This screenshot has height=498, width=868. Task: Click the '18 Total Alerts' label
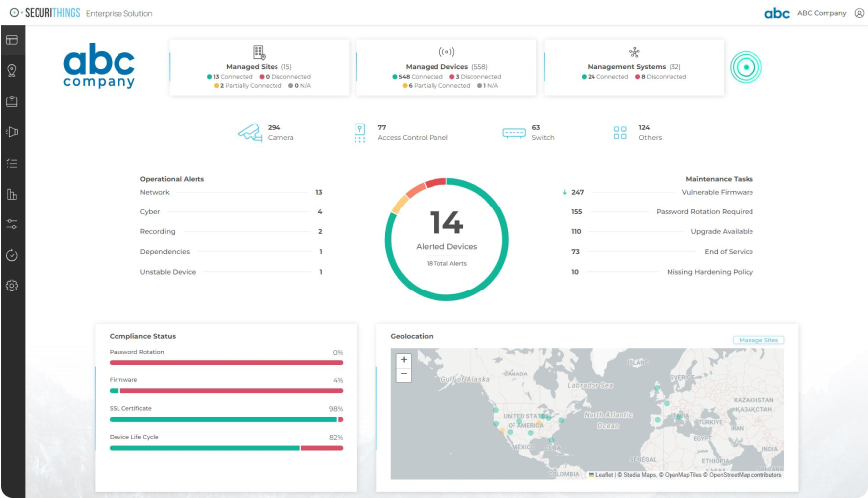[446, 263]
